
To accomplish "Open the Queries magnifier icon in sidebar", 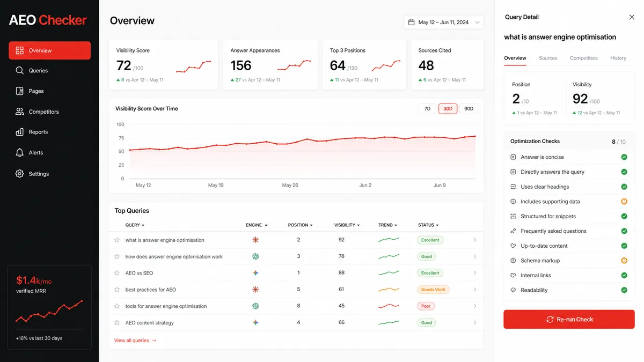I will click(x=20, y=70).
